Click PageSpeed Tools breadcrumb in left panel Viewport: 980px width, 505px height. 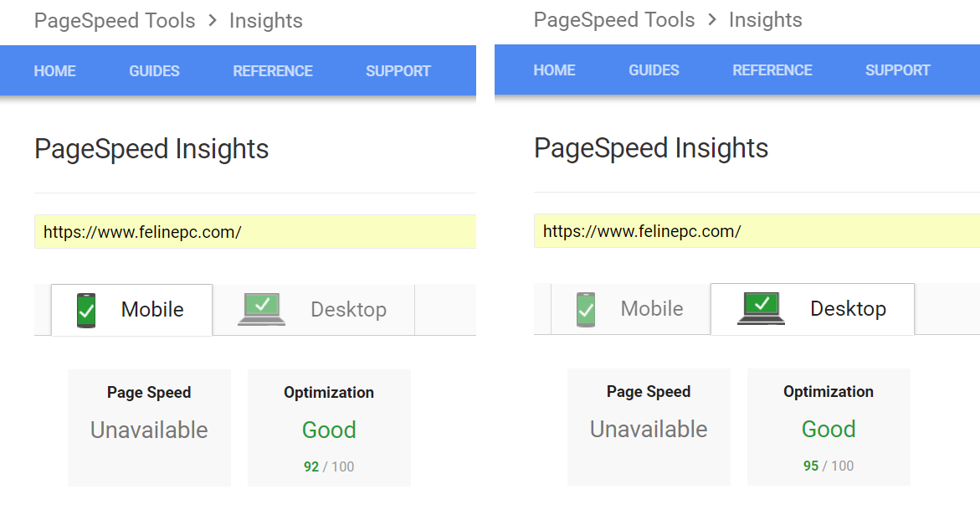coord(115,21)
